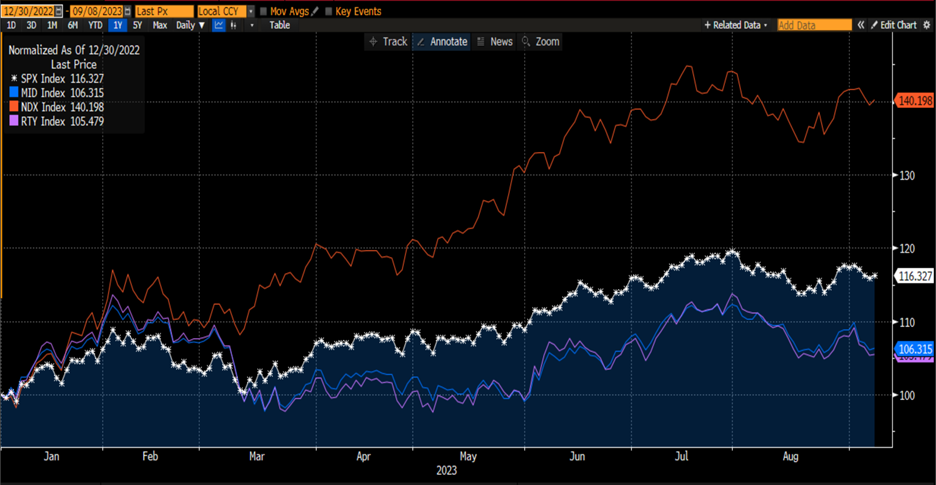Viewport: 936px width, 485px height.
Task: Open the start date calendar picker
Action: (58, 11)
